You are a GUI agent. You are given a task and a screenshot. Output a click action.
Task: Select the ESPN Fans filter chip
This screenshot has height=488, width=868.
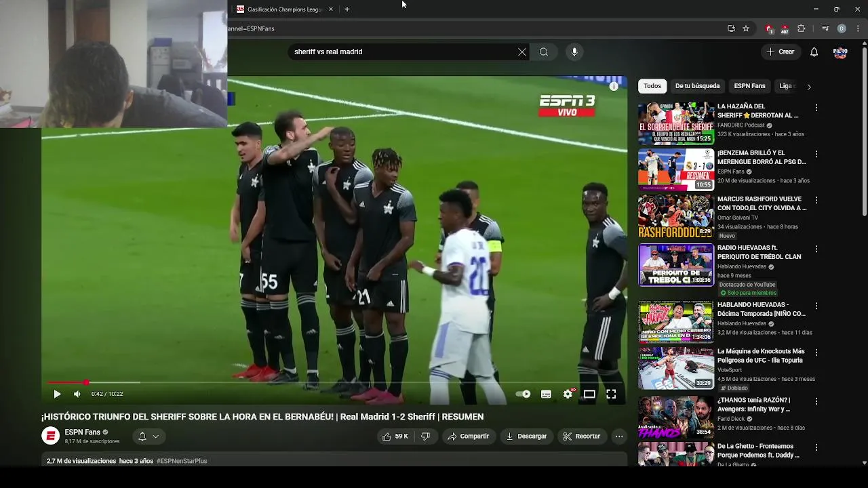[749, 86]
